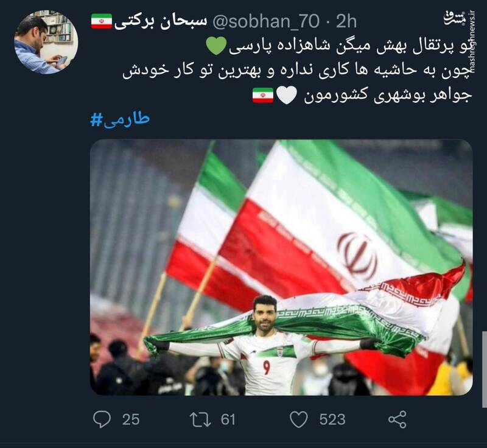The width and height of the screenshot is (487, 448).
Task: Click the 61 retweets count
Action: click(228, 420)
